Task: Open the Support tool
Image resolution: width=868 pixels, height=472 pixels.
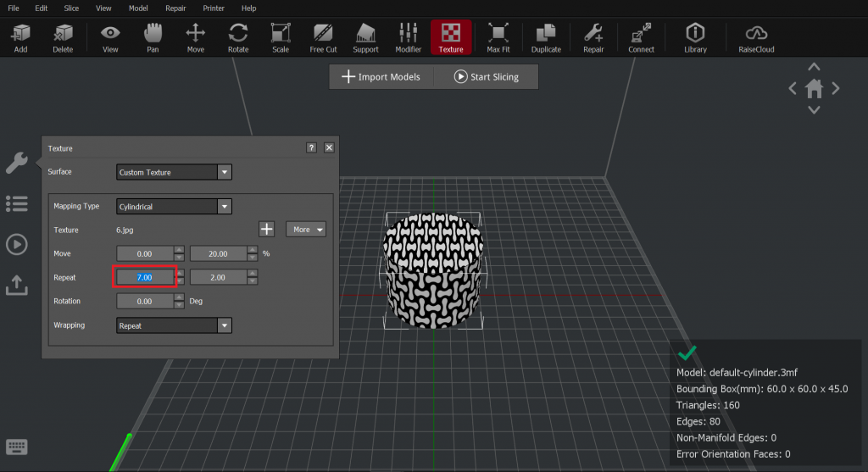Action: 365,37
